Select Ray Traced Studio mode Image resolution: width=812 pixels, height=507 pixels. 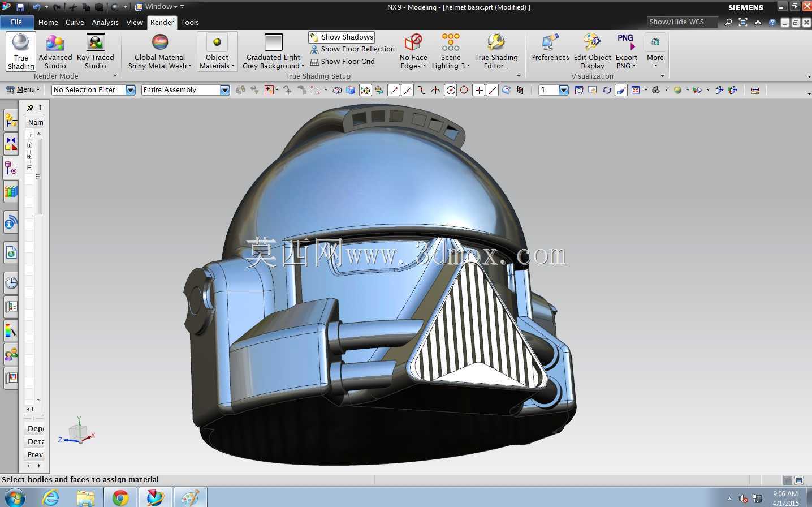click(x=96, y=51)
